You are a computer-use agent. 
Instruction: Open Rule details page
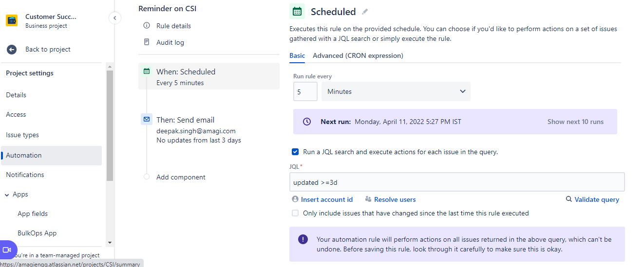tap(173, 26)
